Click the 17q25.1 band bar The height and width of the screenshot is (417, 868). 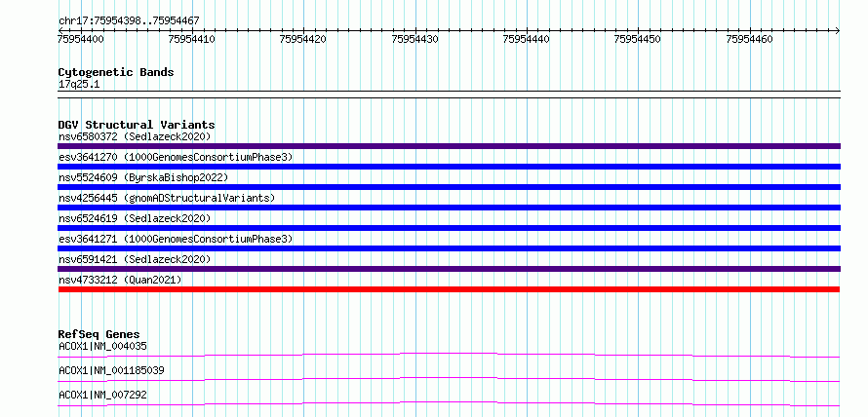pos(449,95)
